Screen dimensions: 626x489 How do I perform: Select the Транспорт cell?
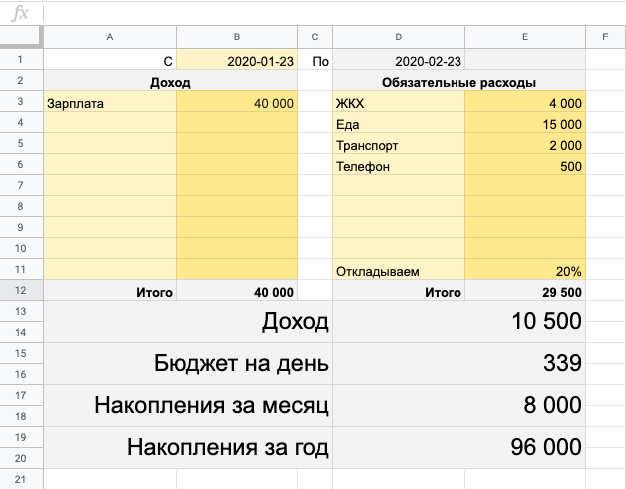[x=398, y=145]
